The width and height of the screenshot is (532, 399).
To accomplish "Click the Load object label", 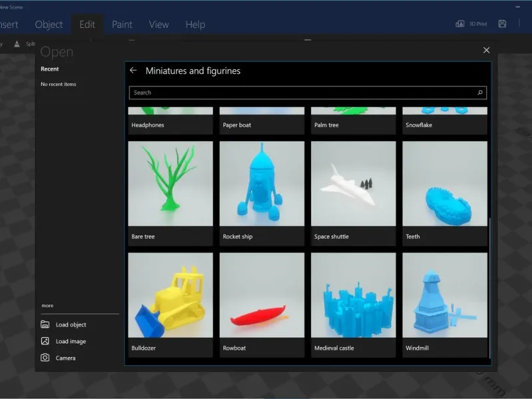I will [x=71, y=325].
